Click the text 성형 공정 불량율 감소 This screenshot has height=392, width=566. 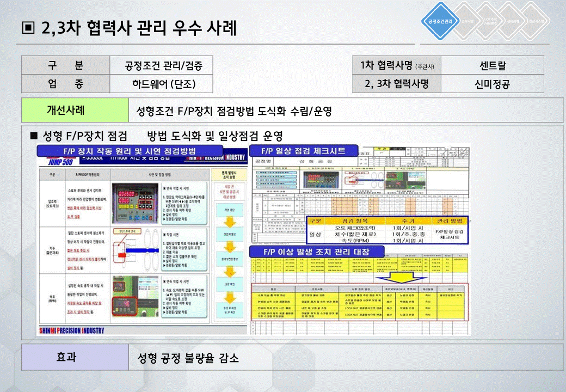(188, 358)
